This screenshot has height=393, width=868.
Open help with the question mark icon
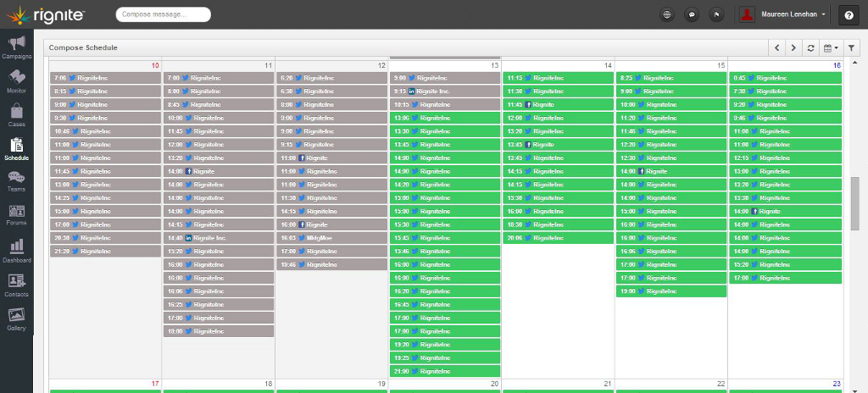(849, 15)
